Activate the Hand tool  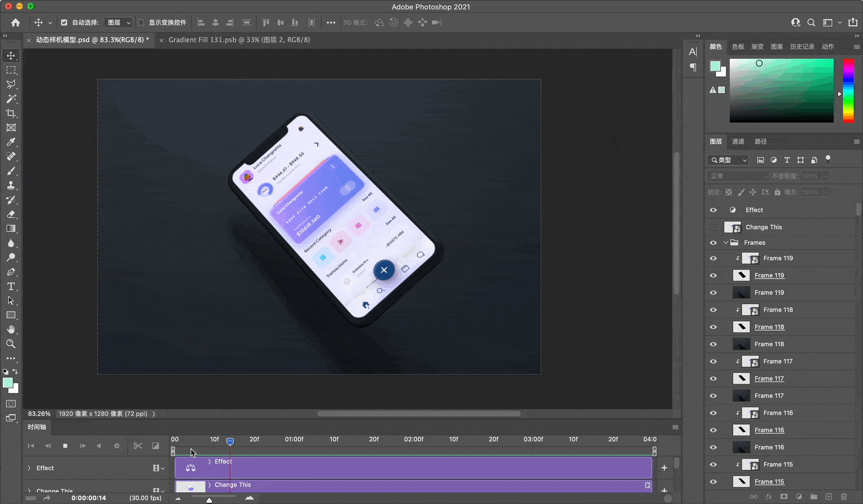click(x=11, y=329)
